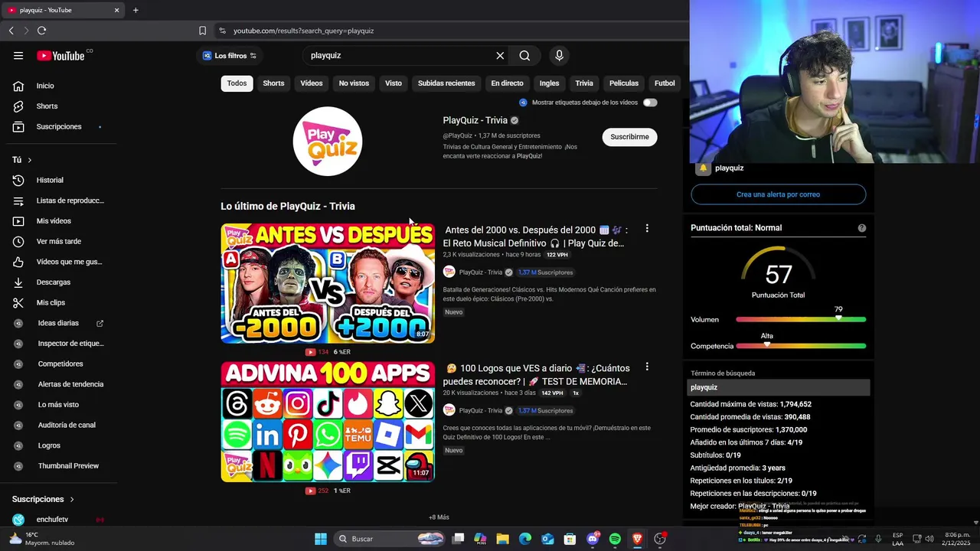The height and width of the screenshot is (551, 980).
Task: Open Suscripciones in the sidebar
Action: click(x=58, y=126)
